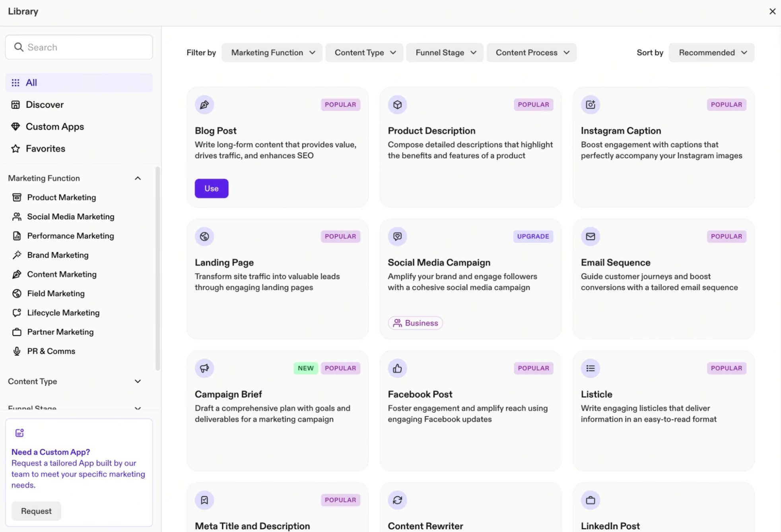Open the Product Description card title

[431, 131]
